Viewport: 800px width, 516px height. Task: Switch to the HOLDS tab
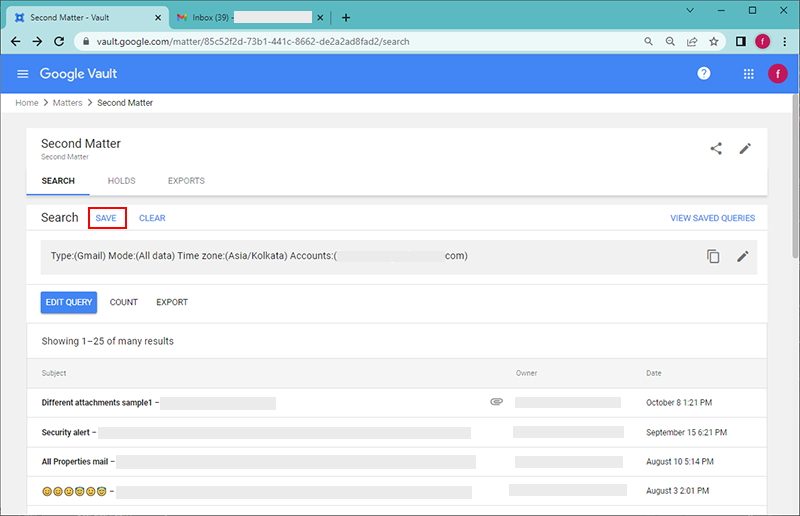[x=121, y=181]
